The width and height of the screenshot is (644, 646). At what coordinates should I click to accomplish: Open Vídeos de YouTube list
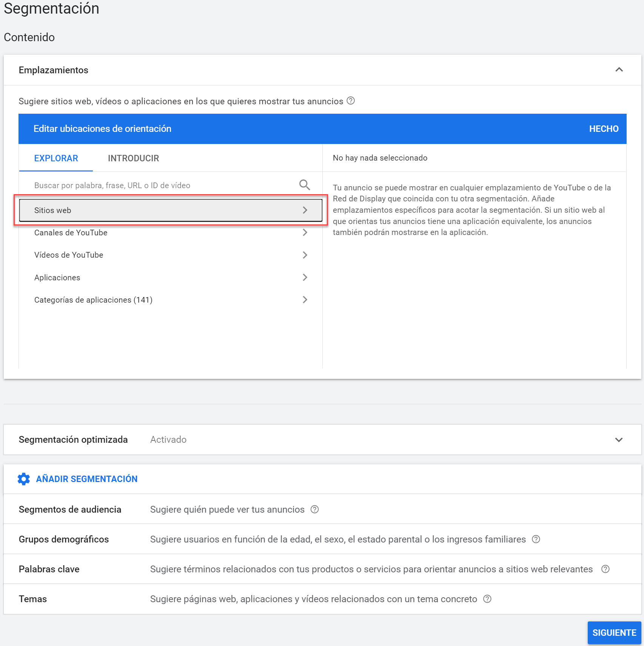pyautogui.click(x=171, y=255)
